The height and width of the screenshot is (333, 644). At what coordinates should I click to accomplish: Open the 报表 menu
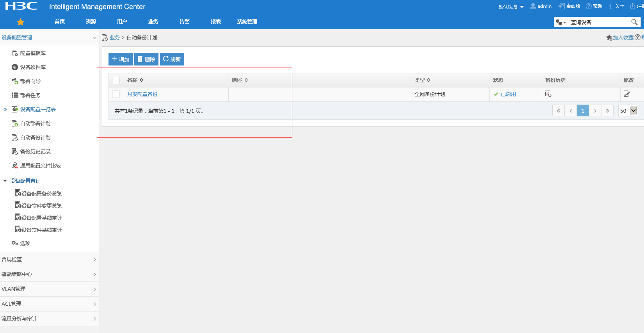216,22
